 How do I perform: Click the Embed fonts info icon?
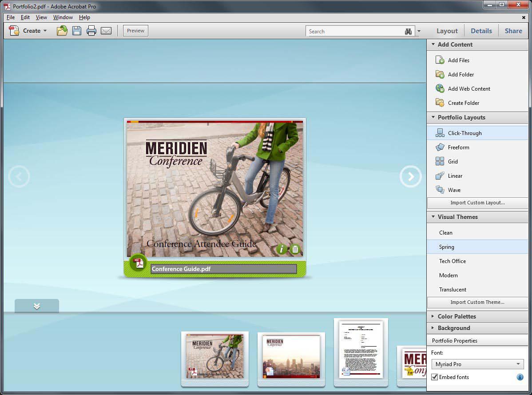point(520,377)
